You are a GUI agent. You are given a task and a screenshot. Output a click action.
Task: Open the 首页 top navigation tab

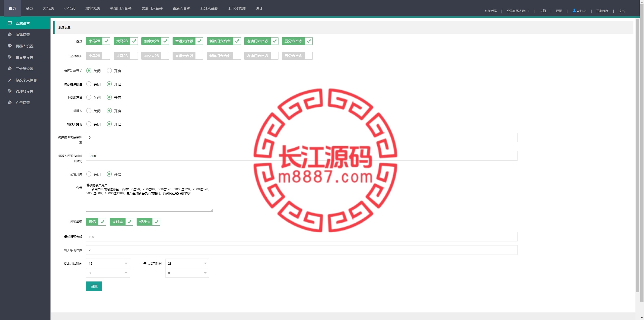click(x=12, y=8)
